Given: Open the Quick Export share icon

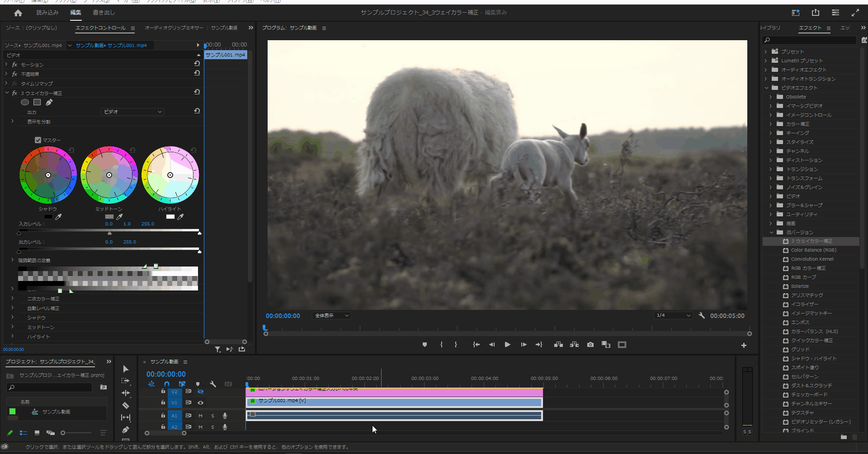Looking at the screenshot, I should coord(816,13).
